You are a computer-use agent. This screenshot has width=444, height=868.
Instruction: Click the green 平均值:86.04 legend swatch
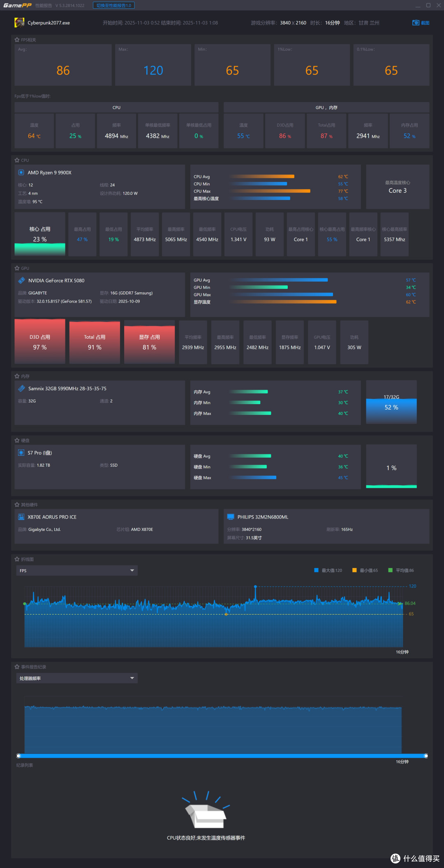(391, 570)
